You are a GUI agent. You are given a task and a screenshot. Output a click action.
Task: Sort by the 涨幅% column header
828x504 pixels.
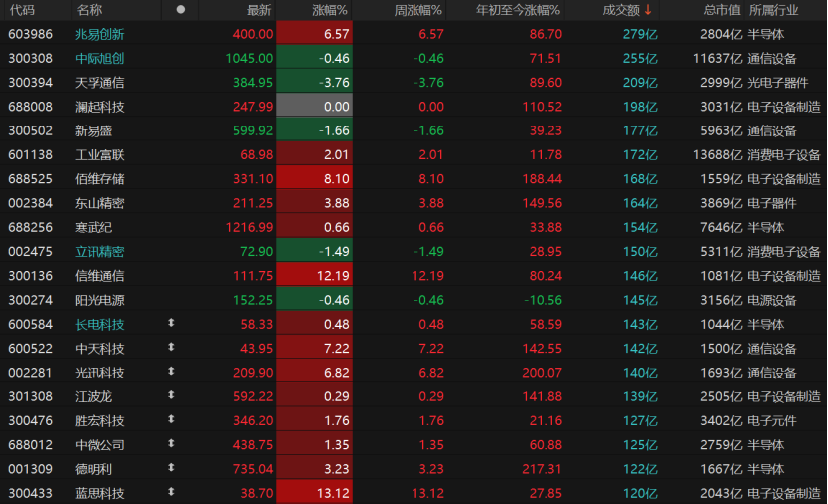point(330,10)
